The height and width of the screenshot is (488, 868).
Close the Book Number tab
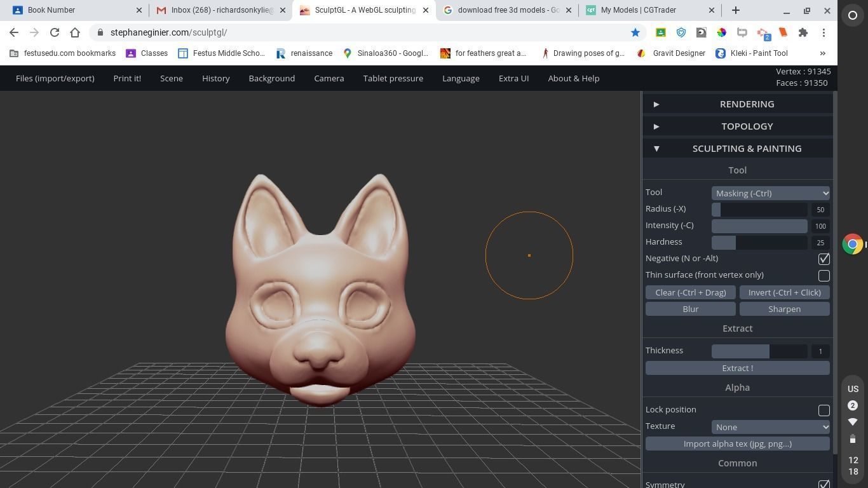coord(139,10)
